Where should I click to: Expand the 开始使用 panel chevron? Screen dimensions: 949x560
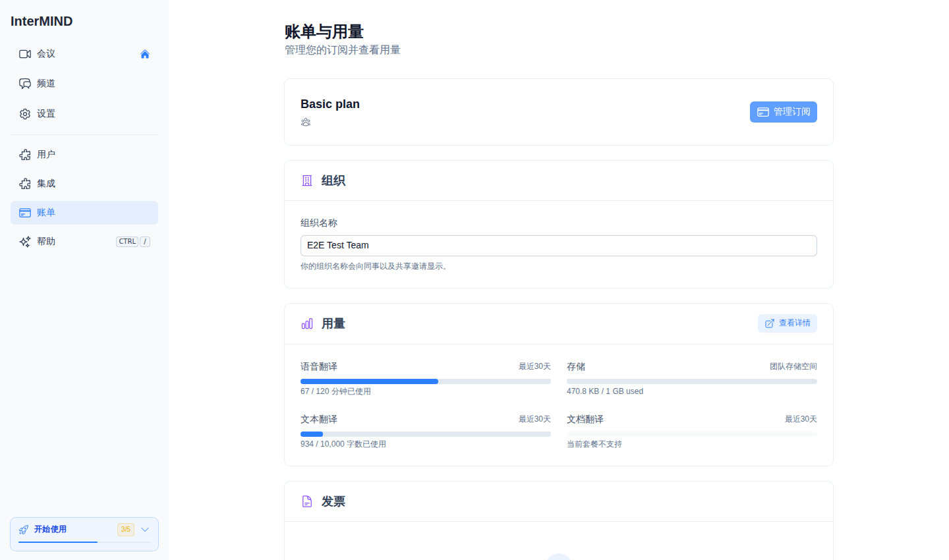(145, 530)
